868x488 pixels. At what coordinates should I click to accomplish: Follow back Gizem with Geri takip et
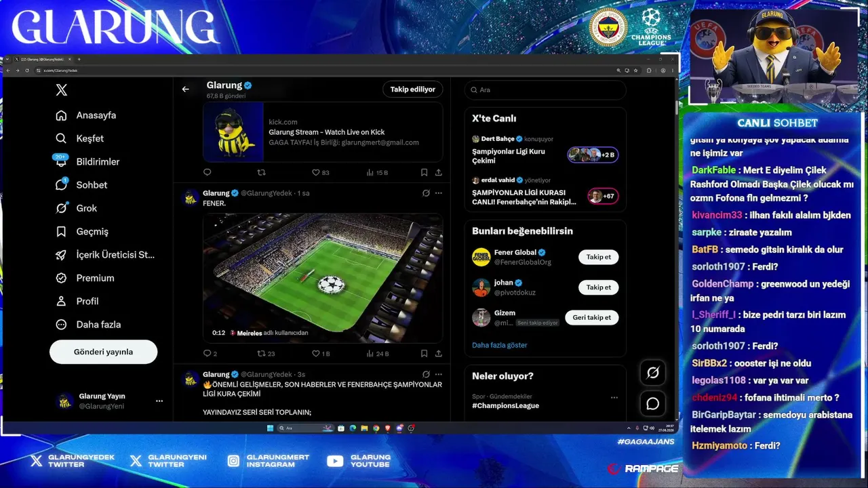(x=591, y=317)
